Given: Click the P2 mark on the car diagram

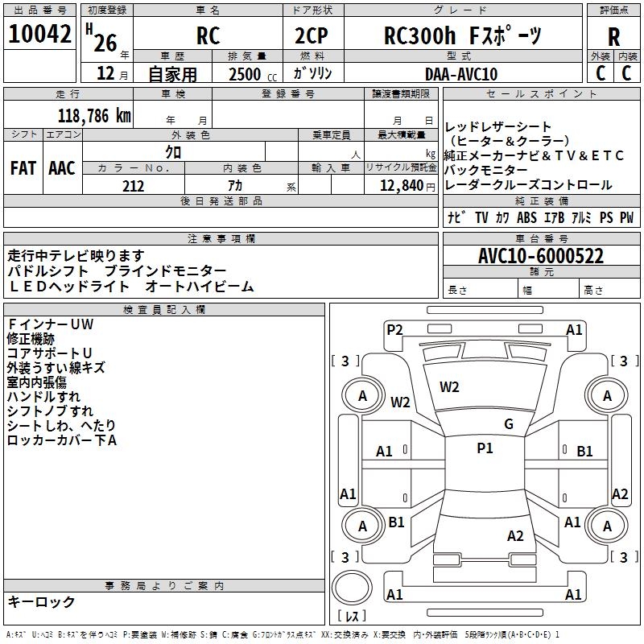Looking at the screenshot, I should pos(394,329).
